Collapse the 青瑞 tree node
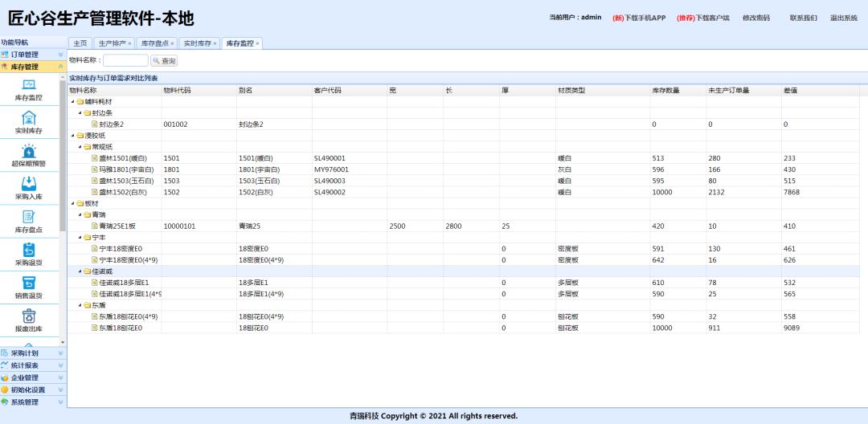 (80, 214)
